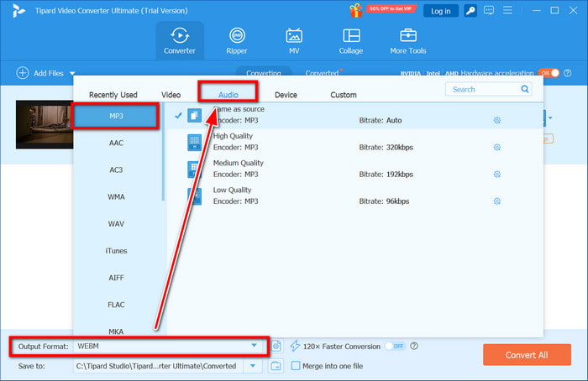Open the feedback chat icon
Screen dimensions: 588x381
pos(489,10)
